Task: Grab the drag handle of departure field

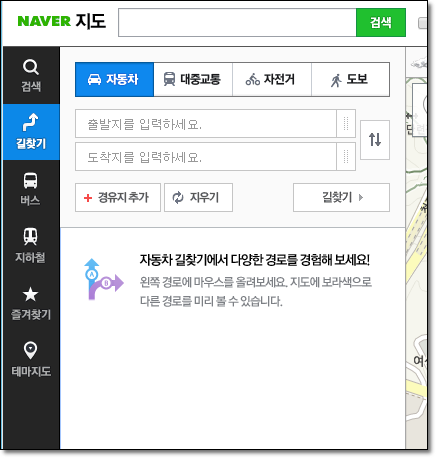Action: click(x=346, y=123)
